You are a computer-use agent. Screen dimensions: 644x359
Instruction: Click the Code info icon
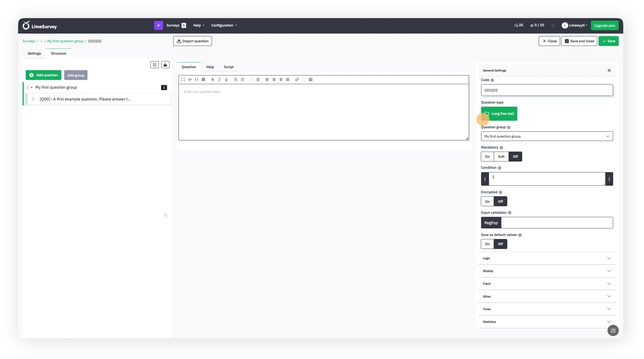pyautogui.click(x=492, y=80)
